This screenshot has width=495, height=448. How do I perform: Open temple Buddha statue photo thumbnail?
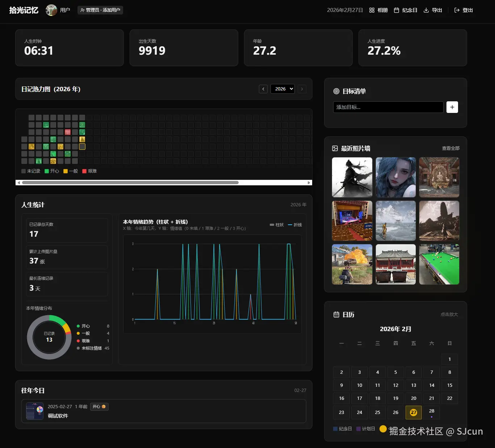click(x=439, y=177)
